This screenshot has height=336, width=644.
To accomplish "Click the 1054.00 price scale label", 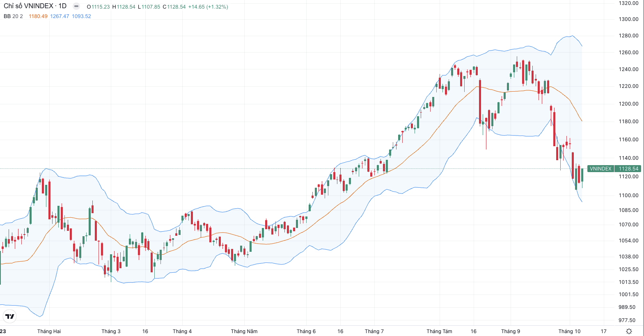I will (628, 241).
